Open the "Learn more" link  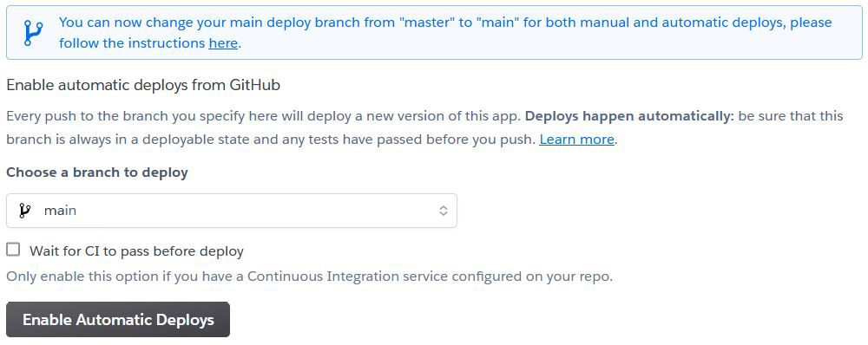point(577,140)
